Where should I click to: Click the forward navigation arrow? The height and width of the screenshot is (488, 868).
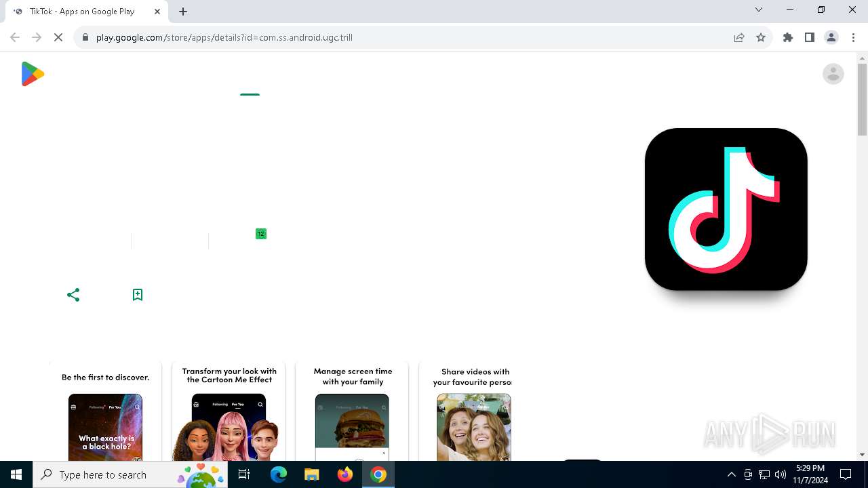pyautogui.click(x=37, y=37)
